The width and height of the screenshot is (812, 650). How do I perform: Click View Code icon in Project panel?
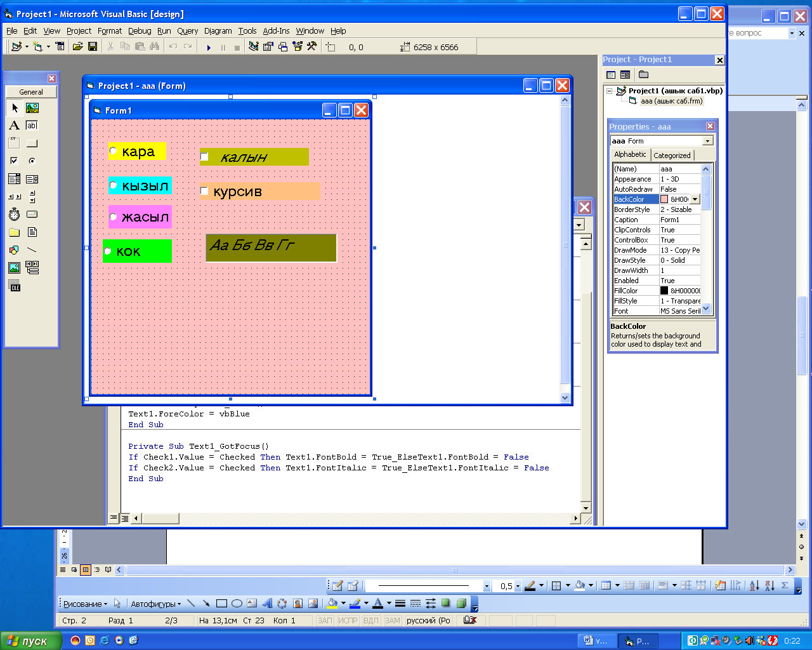611,75
